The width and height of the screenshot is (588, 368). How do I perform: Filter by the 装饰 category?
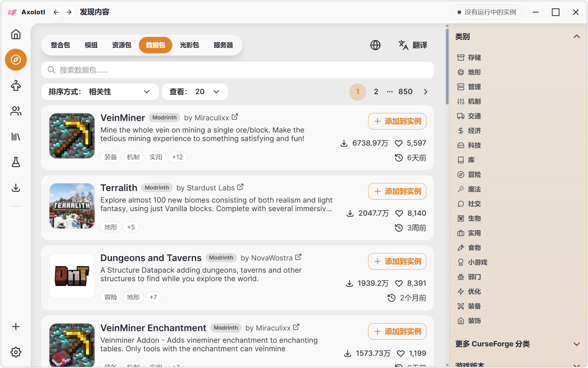[469, 321]
